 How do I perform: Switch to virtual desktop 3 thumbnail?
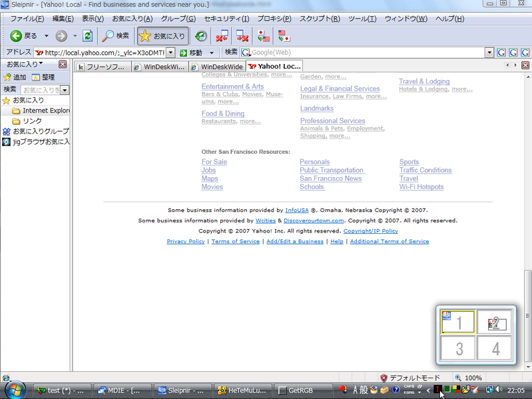point(457,348)
